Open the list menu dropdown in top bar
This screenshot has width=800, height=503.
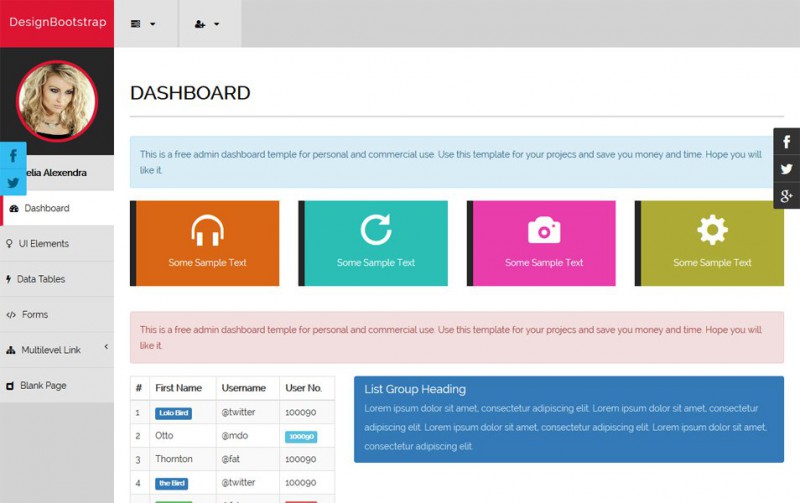tap(144, 23)
